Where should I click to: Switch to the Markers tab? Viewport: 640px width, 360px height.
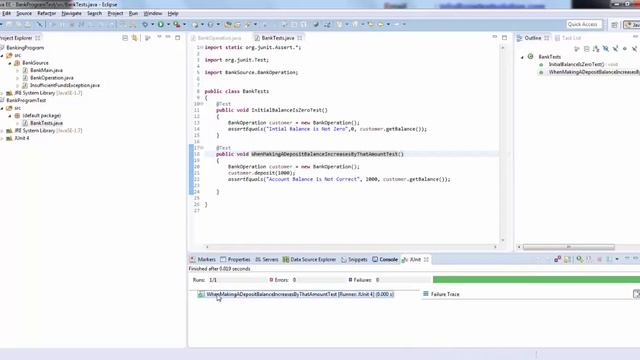[203, 260]
